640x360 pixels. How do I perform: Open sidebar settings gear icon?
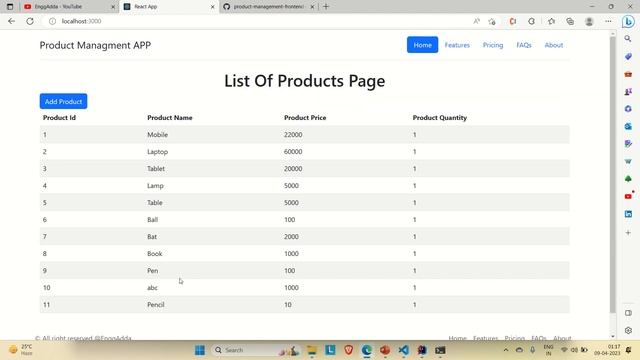click(628, 331)
